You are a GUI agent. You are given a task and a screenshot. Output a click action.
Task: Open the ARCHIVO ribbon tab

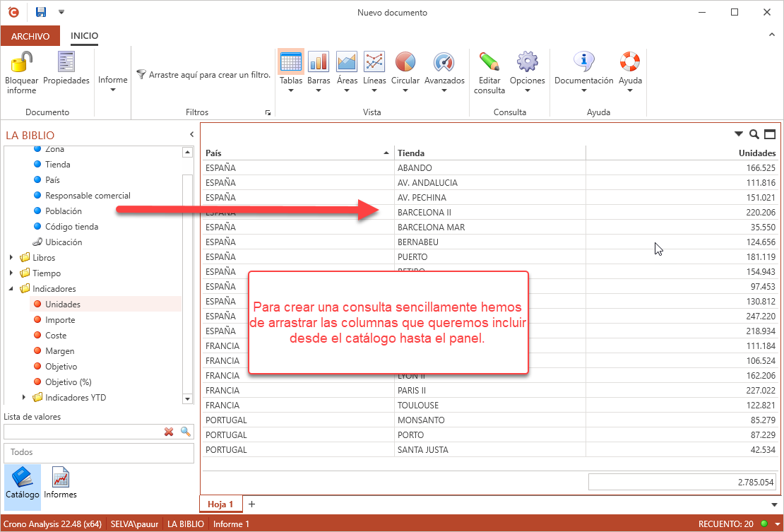tap(30, 36)
